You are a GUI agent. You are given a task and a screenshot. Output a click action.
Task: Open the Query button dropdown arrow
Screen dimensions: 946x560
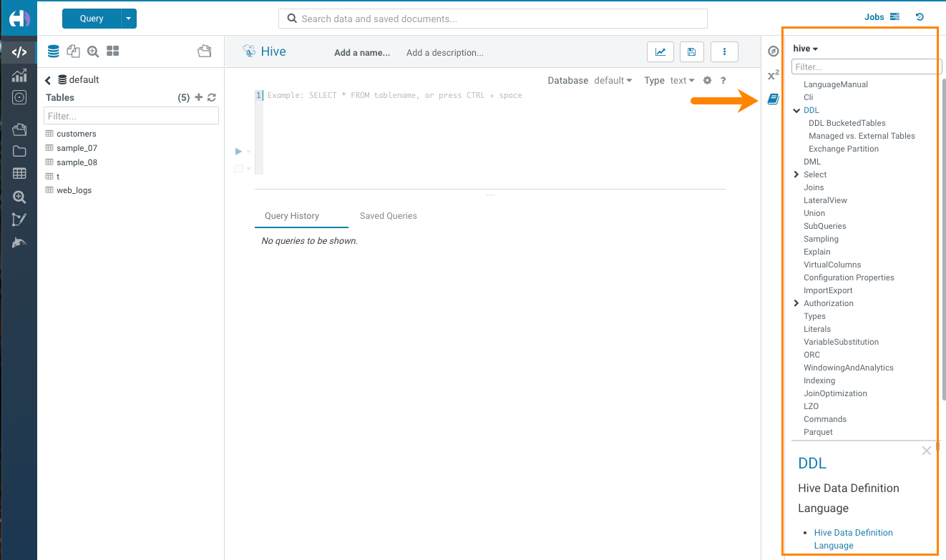(129, 19)
